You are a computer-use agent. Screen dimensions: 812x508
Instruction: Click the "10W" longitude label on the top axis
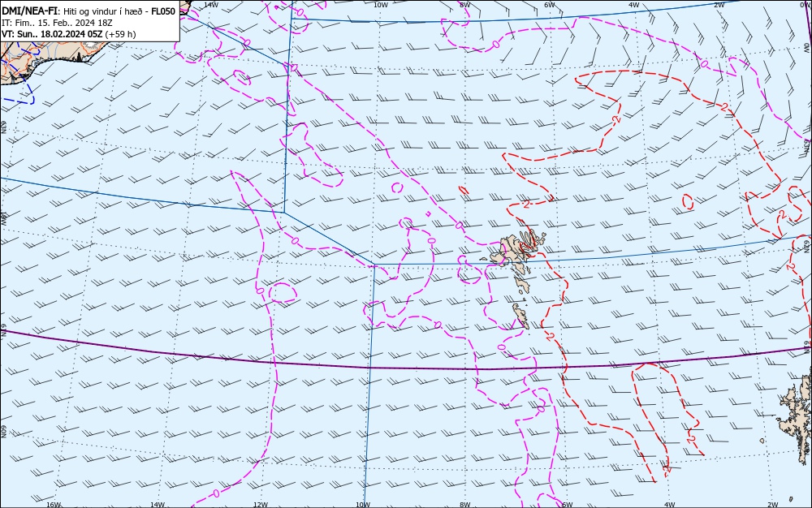click(381, 5)
